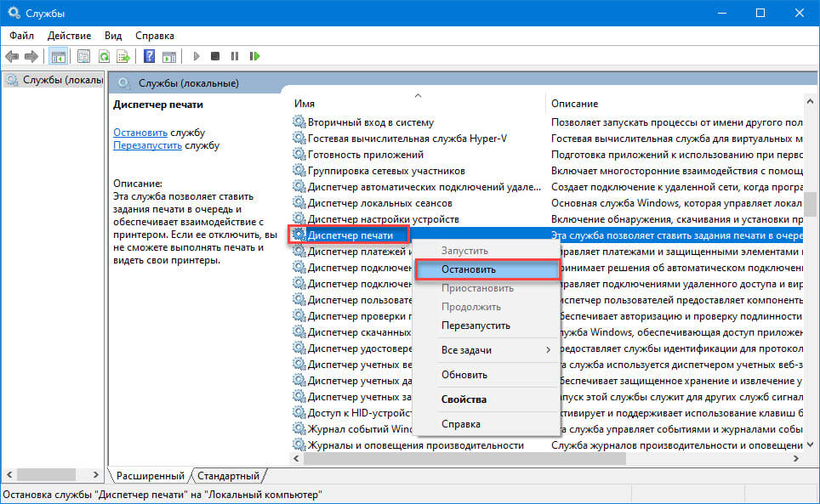Open the Файл menu
This screenshot has width=820, height=504.
pos(21,35)
